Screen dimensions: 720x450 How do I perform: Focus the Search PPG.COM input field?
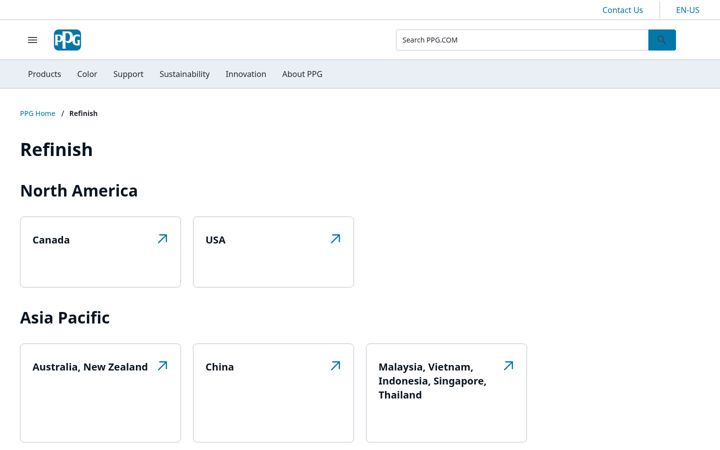tap(522, 40)
